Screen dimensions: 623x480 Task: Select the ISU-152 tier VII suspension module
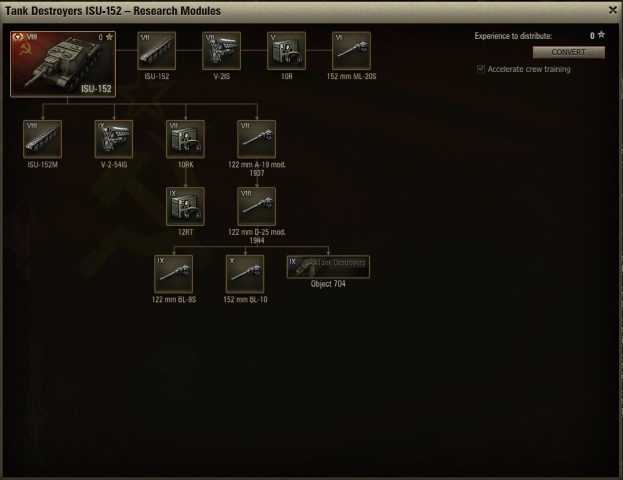pos(157,51)
